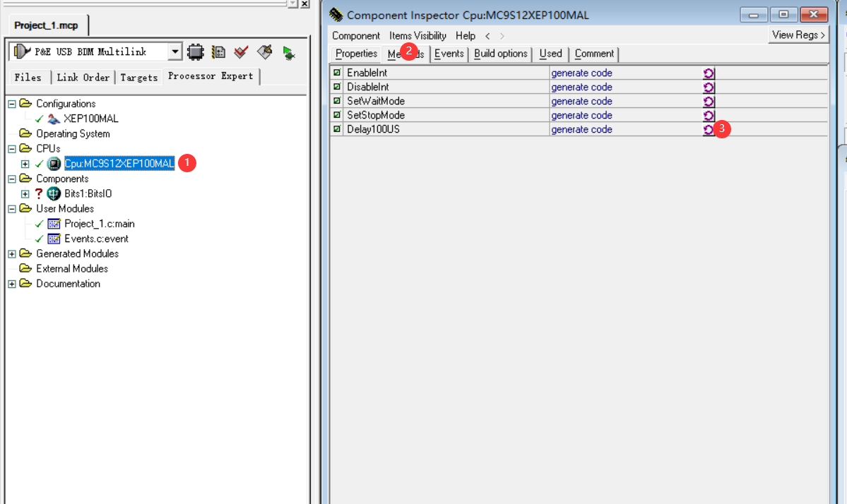This screenshot has width=847, height=504.
Task: Collapse the Components tree node
Action: click(x=12, y=179)
